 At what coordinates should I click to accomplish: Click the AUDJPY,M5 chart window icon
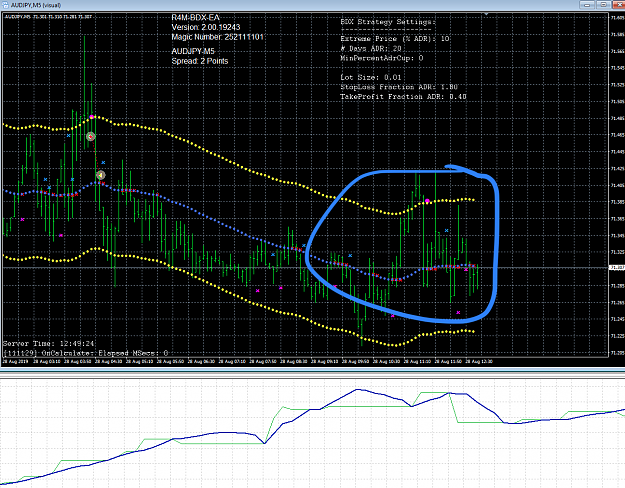point(5,5)
